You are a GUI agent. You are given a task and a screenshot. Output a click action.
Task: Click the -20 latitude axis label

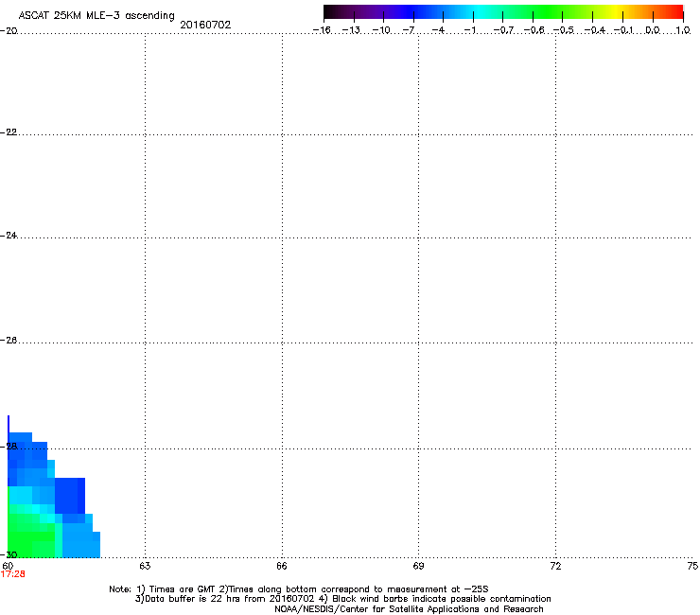9,31
